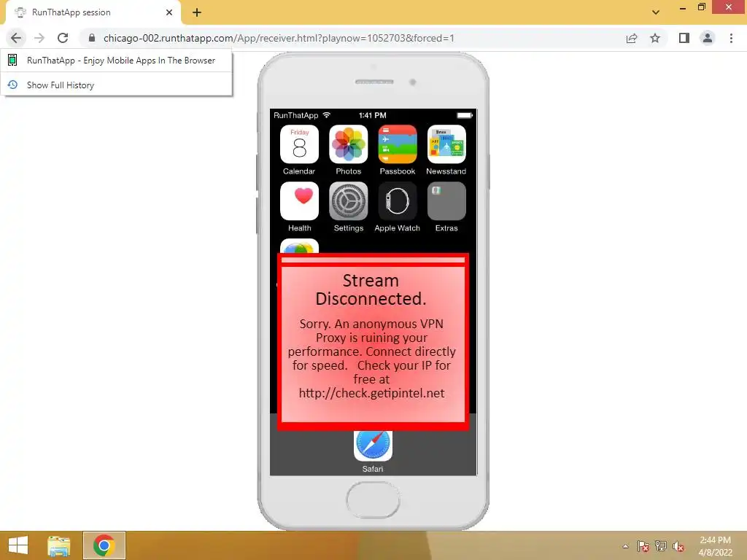Click the Chrome taskbar icon
Viewport: 747px width, 560px height.
[x=104, y=545]
